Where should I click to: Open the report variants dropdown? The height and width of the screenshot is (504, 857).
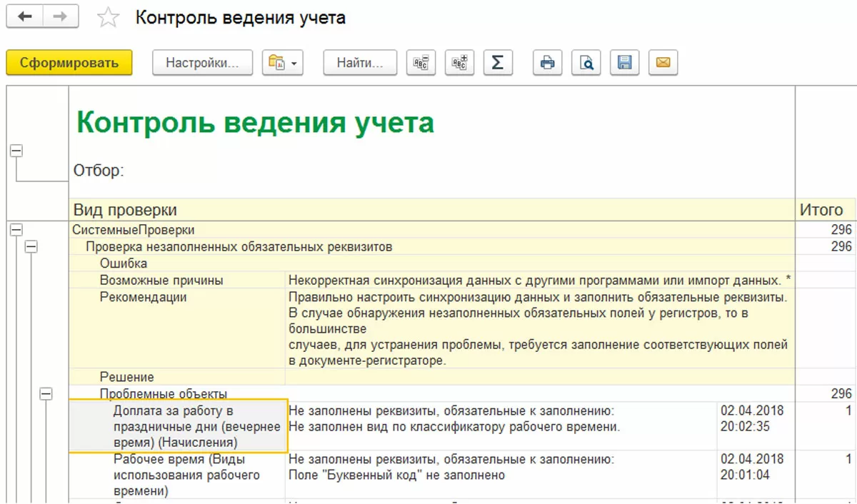[x=283, y=63]
